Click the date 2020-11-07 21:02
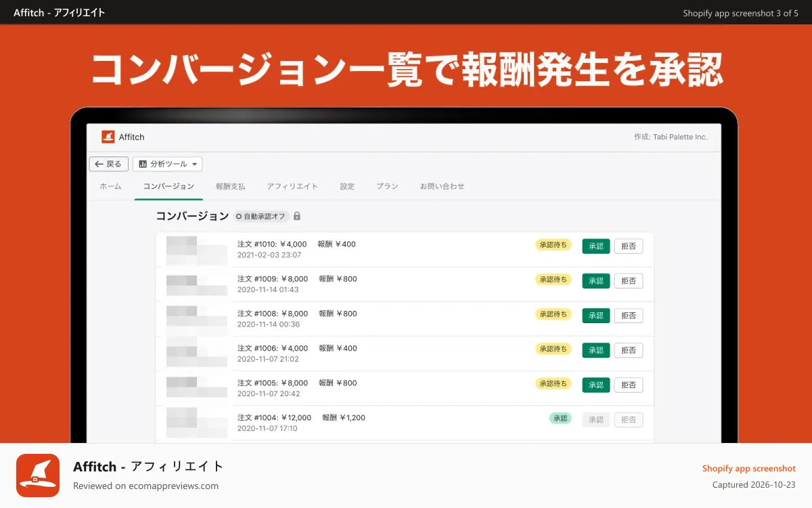This screenshot has height=508, width=812. point(269,359)
